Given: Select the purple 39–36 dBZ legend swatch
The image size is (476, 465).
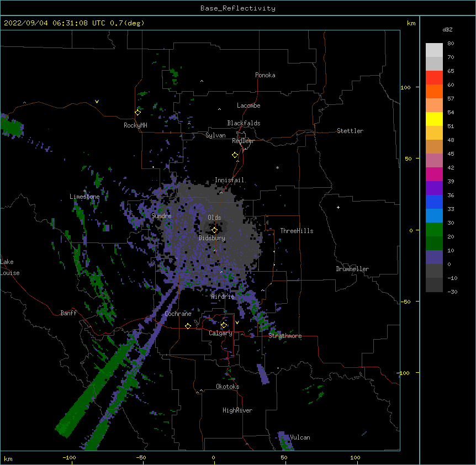Looking at the screenshot, I should click(434, 188).
